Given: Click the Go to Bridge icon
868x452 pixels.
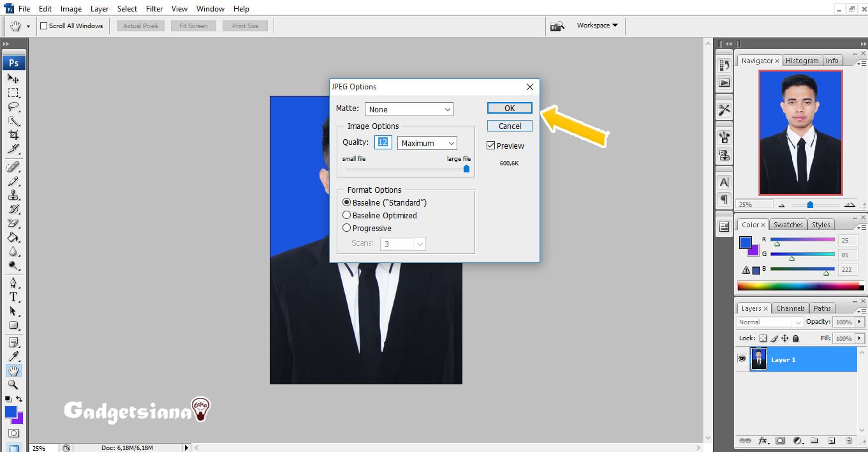Looking at the screenshot, I should tap(557, 26).
